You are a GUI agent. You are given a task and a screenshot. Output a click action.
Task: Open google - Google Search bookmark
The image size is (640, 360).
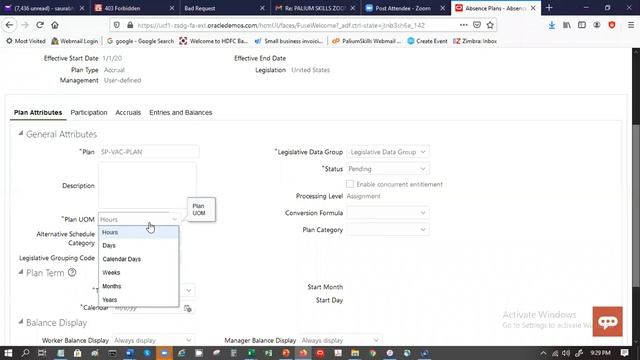pyautogui.click(x=140, y=41)
